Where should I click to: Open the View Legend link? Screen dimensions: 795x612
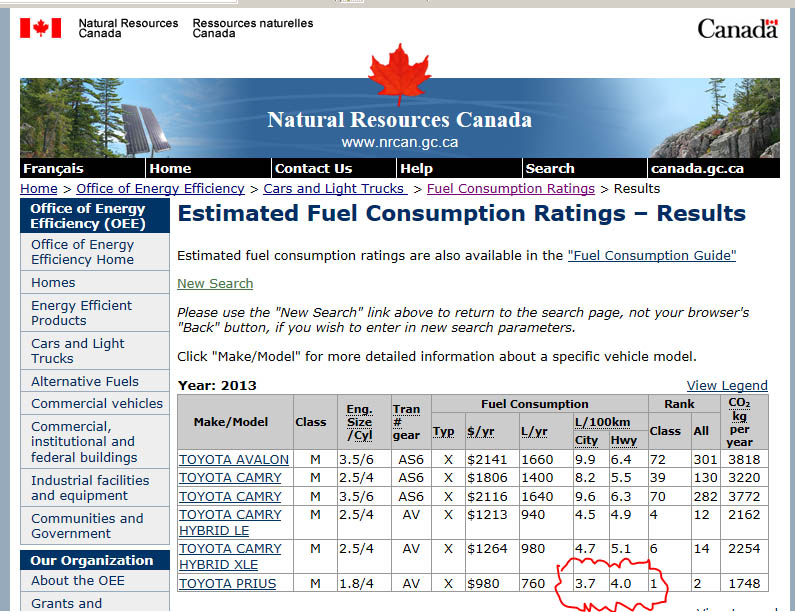(727, 385)
